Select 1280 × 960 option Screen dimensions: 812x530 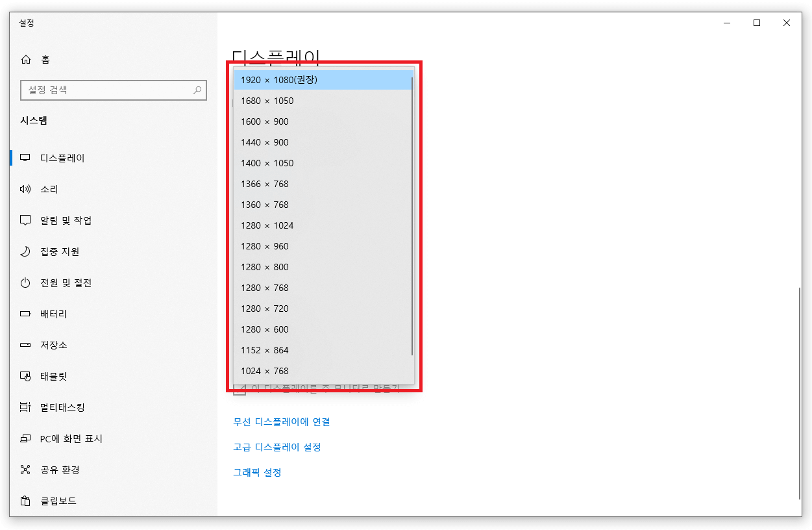323,246
